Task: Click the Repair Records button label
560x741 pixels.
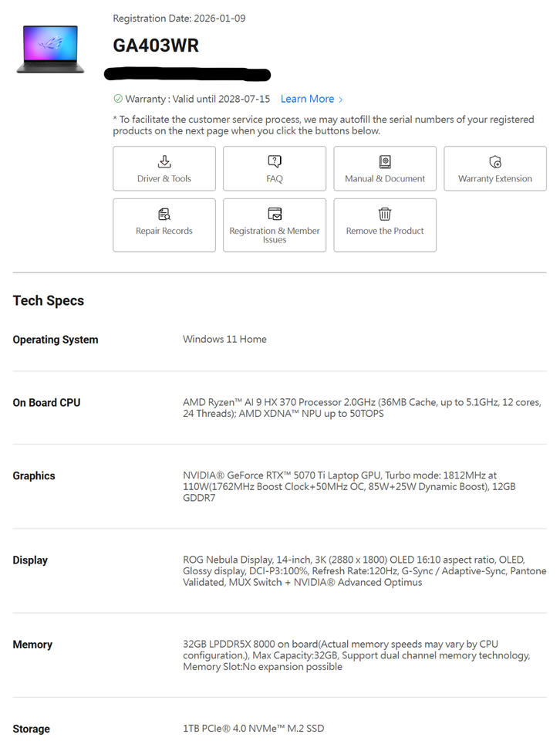Action: [x=164, y=231]
